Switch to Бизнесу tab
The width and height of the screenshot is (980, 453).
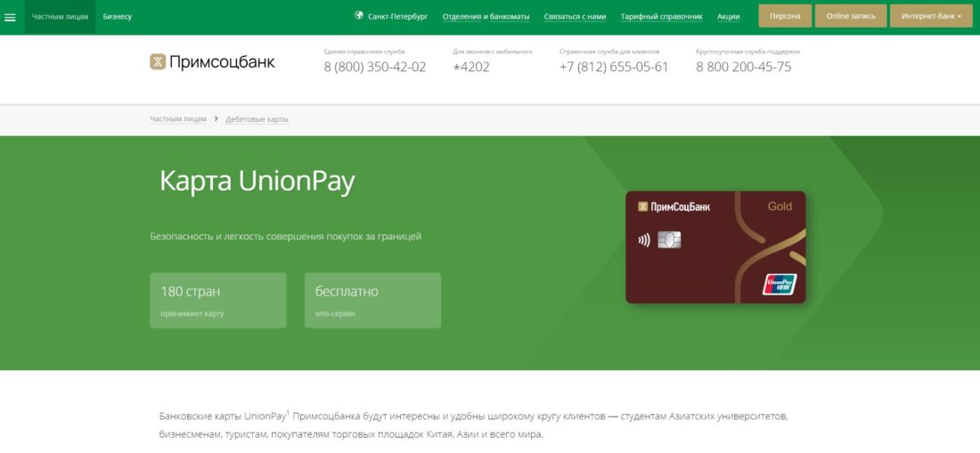click(118, 17)
